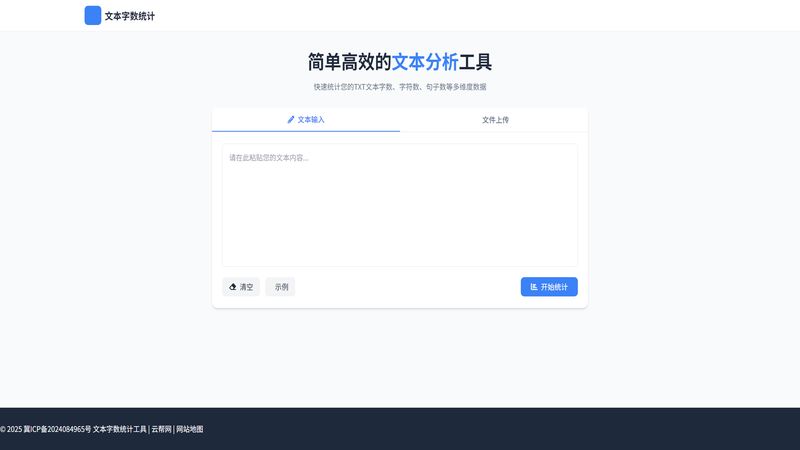Click the 请在此粘贴您的文本内容 placeholder text
800x450 pixels.
(269, 157)
